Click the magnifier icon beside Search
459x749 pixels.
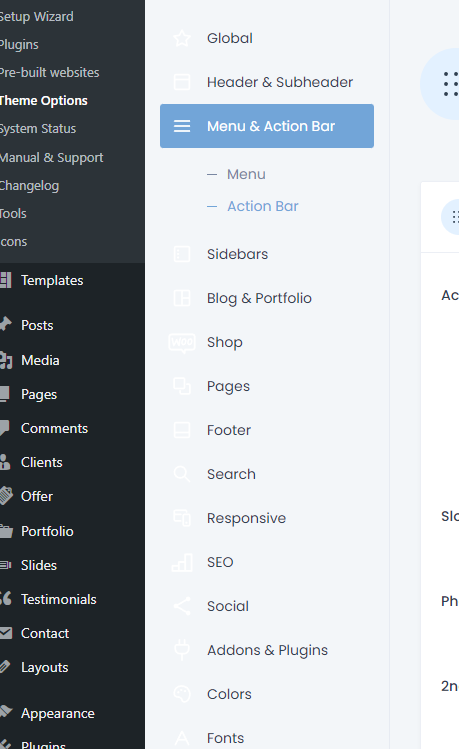point(182,474)
